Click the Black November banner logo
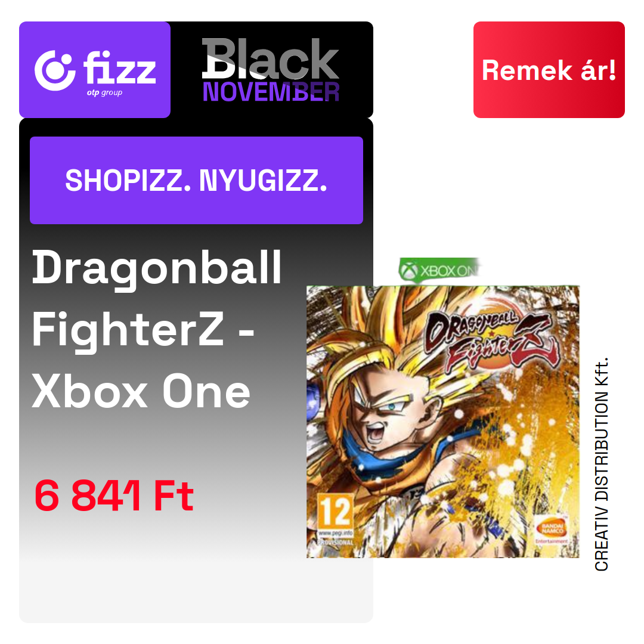Viewport: 644px width, 644px height. pyautogui.click(x=271, y=70)
